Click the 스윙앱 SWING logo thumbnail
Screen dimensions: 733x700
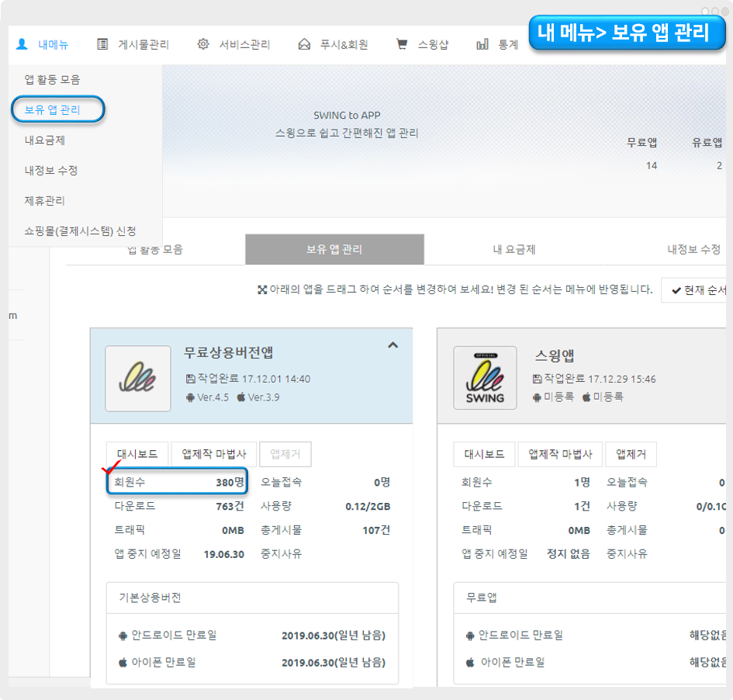tap(485, 378)
